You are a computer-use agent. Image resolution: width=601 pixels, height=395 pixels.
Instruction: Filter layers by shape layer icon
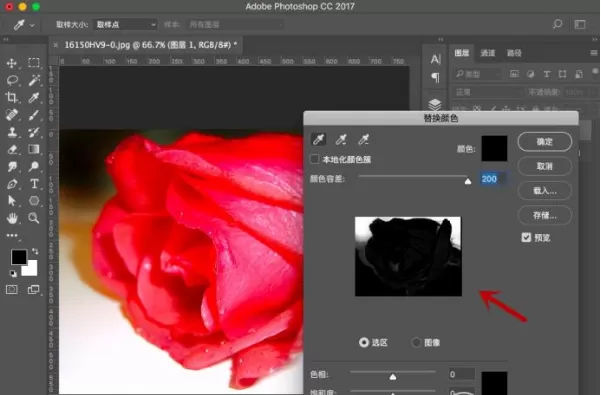562,74
